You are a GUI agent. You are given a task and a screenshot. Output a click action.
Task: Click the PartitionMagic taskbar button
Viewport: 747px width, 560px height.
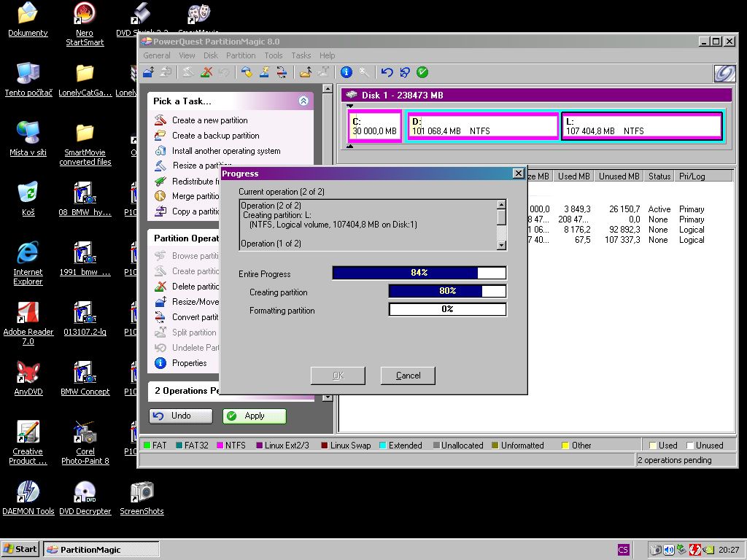(101, 550)
